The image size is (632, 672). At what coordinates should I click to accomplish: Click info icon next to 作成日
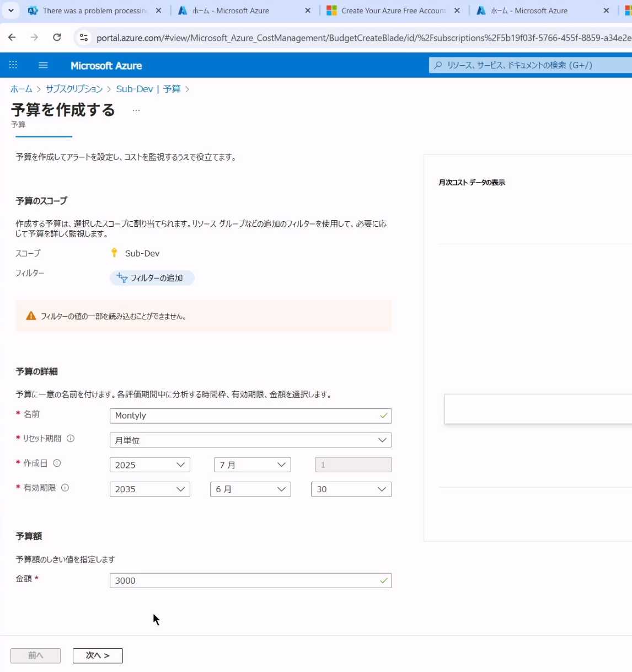(x=57, y=463)
